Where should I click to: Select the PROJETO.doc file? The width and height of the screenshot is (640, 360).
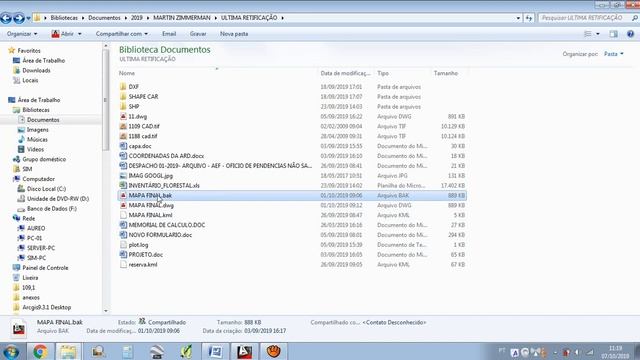pos(146,254)
